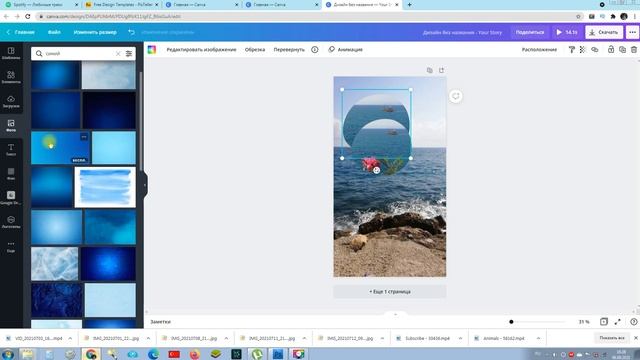Open the help question mark icon
The width and height of the screenshot is (640, 360).
click(x=633, y=322)
